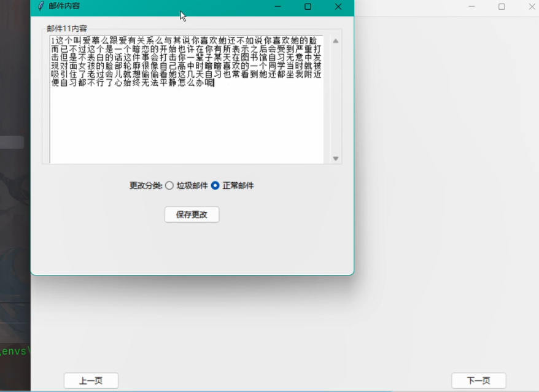Click the feather icon in 邮件内容 title bar

point(41,6)
